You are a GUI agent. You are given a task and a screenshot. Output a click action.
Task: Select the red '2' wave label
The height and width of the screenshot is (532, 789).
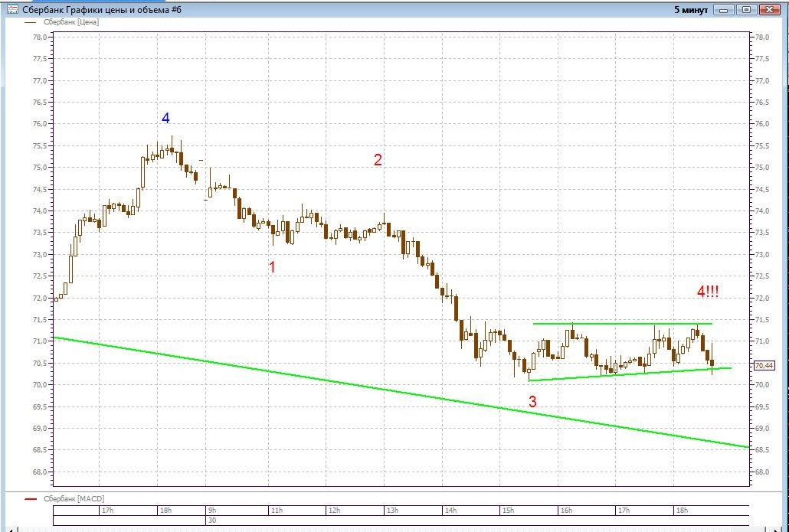(x=378, y=160)
